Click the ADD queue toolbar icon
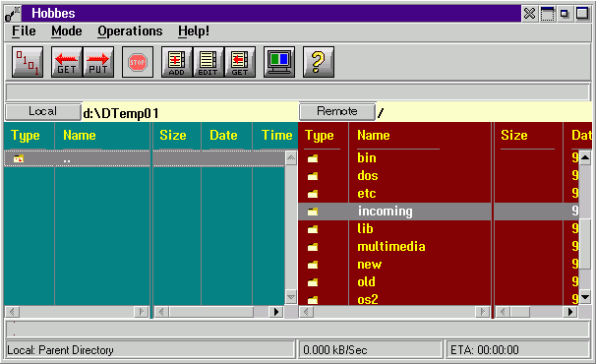This screenshot has width=596, height=364. (177, 62)
